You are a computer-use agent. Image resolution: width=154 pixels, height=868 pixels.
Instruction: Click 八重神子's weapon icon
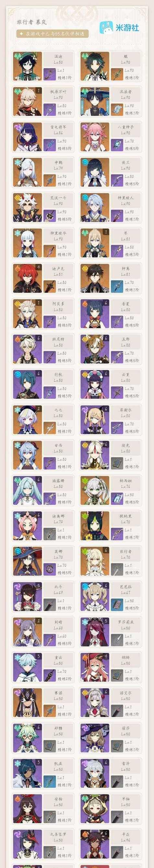click(x=117, y=145)
